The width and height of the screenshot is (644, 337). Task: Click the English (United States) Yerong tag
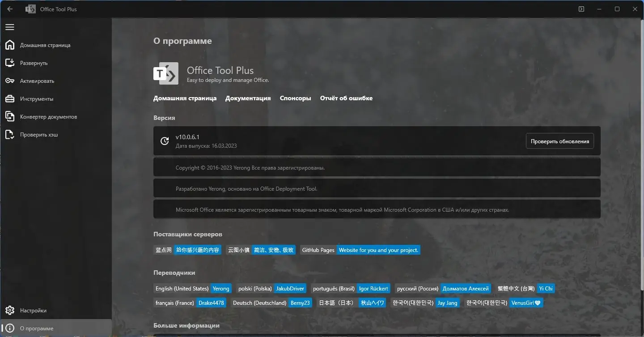tap(192, 288)
